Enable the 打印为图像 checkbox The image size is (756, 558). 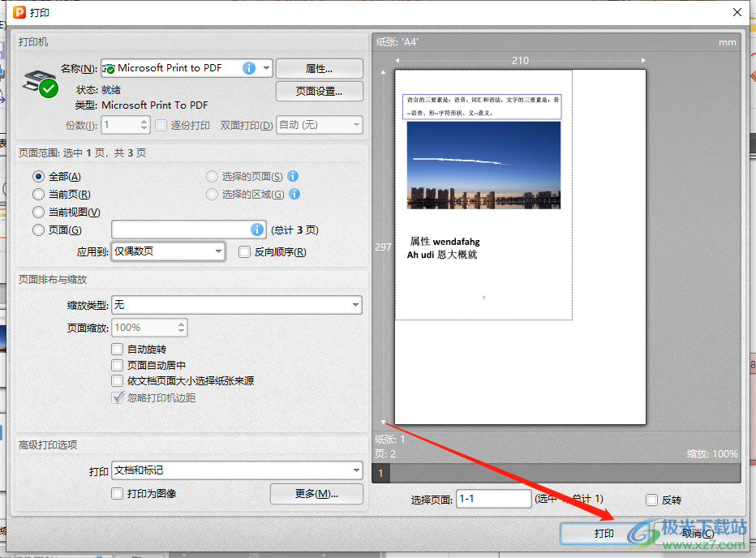click(x=117, y=493)
